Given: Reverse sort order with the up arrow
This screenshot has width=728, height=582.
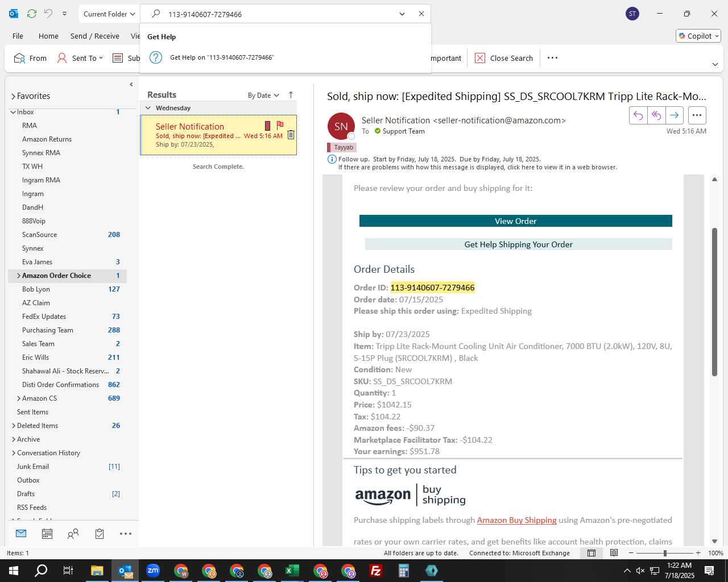Looking at the screenshot, I should (x=291, y=95).
